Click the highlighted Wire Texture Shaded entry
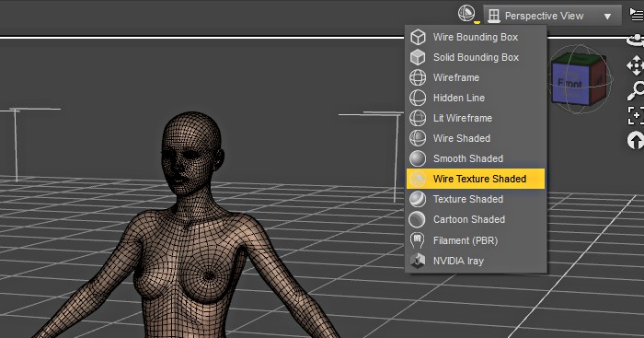This screenshot has width=644, height=338. point(476,179)
